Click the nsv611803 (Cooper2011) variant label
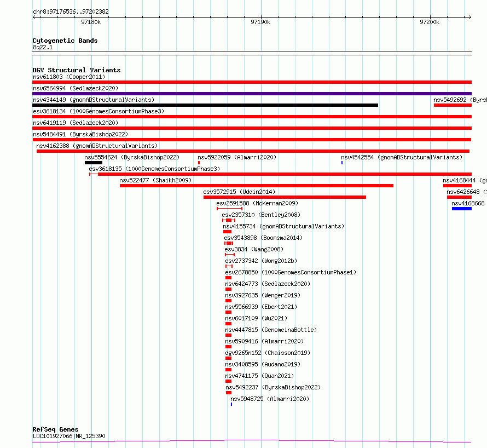The width and height of the screenshot is (487, 448). pos(69,77)
